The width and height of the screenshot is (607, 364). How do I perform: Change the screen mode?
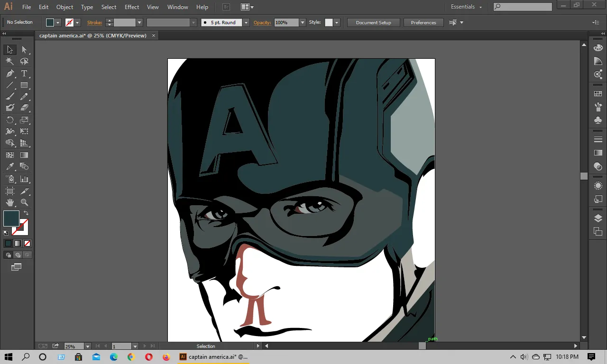17,267
